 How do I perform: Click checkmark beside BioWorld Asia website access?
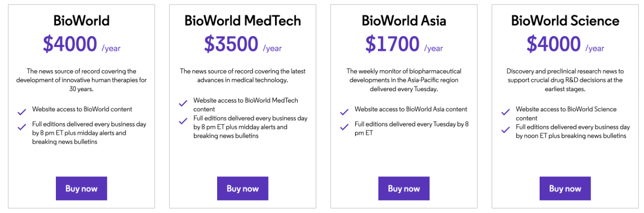click(x=344, y=112)
